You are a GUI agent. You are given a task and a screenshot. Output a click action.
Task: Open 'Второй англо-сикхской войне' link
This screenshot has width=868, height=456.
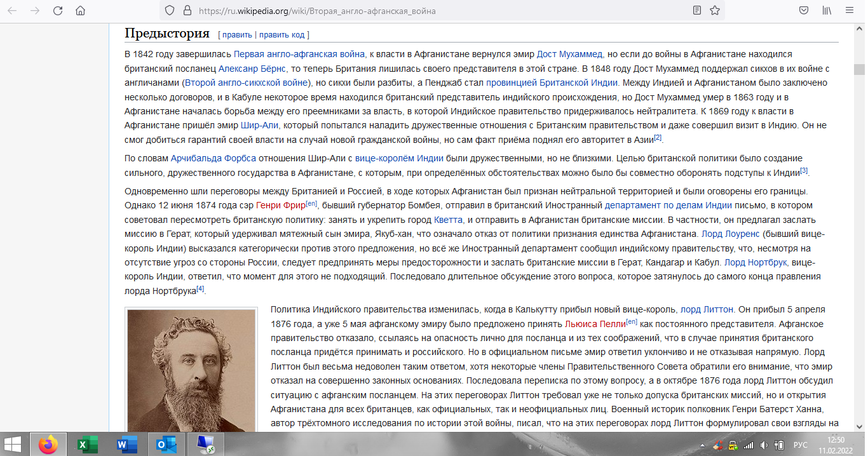point(247,82)
